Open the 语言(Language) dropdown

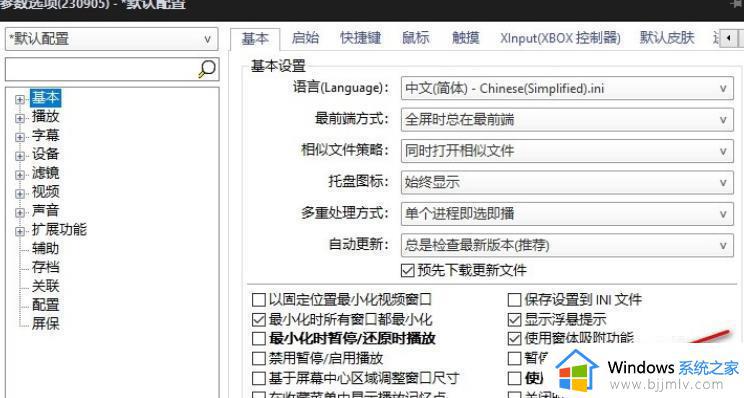coord(567,88)
